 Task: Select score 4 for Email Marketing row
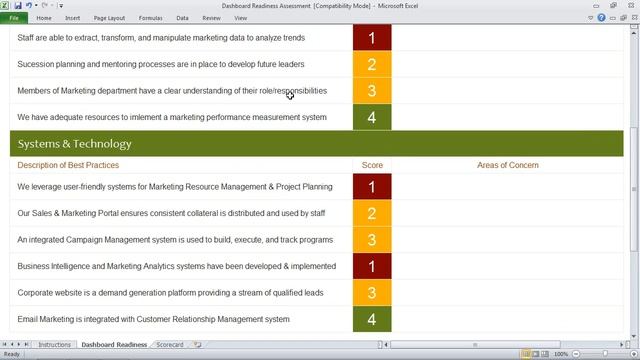(372, 319)
